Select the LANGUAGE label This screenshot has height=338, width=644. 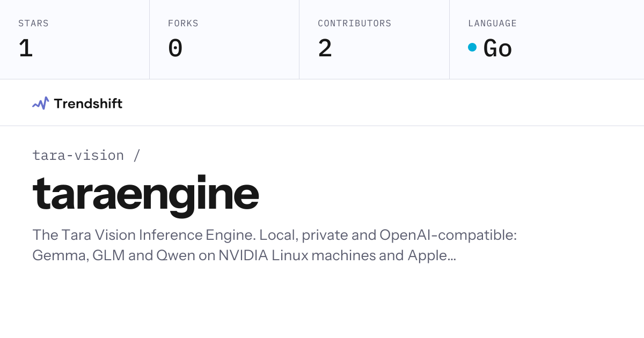(492, 24)
